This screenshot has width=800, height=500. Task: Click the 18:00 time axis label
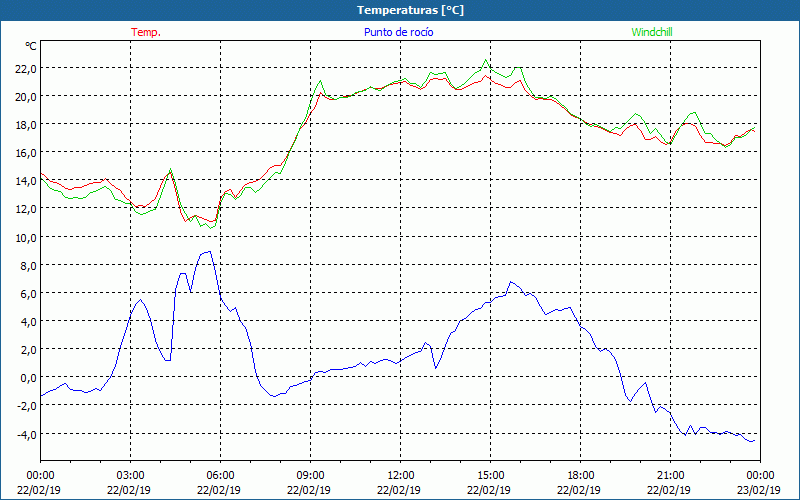581,476
